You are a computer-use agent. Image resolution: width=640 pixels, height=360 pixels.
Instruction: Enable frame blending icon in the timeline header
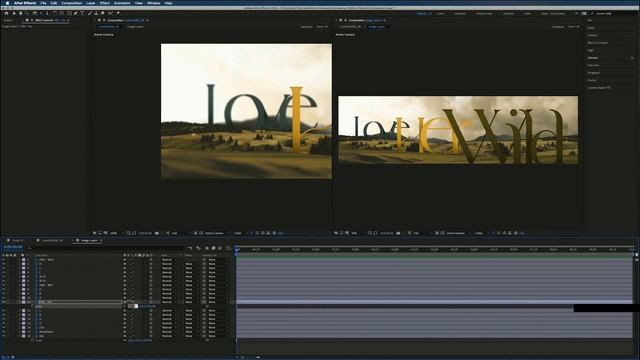[x=213, y=248]
